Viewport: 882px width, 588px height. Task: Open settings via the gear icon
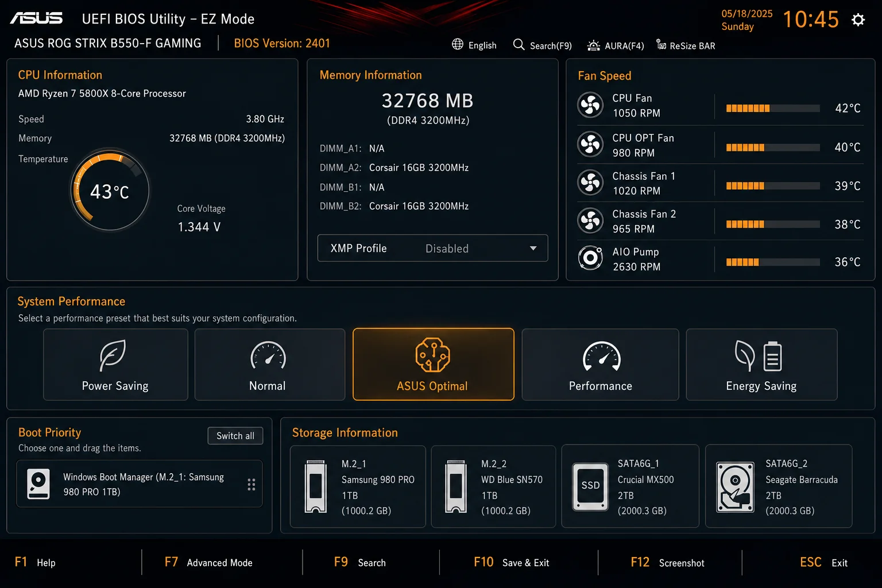pos(858,20)
